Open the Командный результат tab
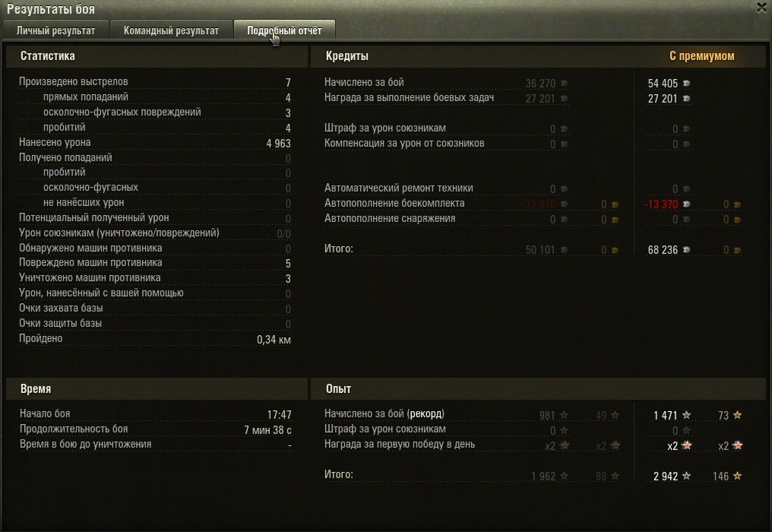The height and width of the screenshot is (532, 772). click(171, 30)
